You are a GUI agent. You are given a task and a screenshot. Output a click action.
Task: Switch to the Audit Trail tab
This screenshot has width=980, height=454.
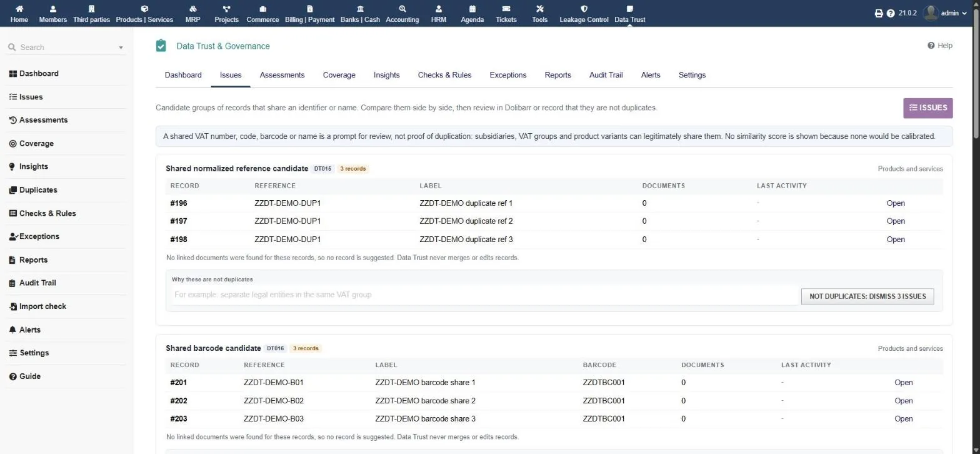pos(606,75)
